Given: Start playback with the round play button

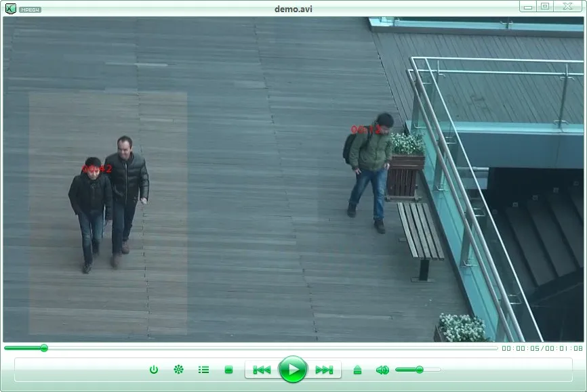Looking at the screenshot, I should (x=293, y=370).
